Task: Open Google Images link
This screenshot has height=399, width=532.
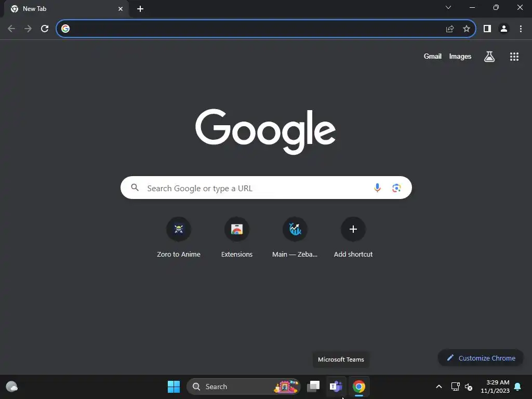Action: (x=460, y=56)
